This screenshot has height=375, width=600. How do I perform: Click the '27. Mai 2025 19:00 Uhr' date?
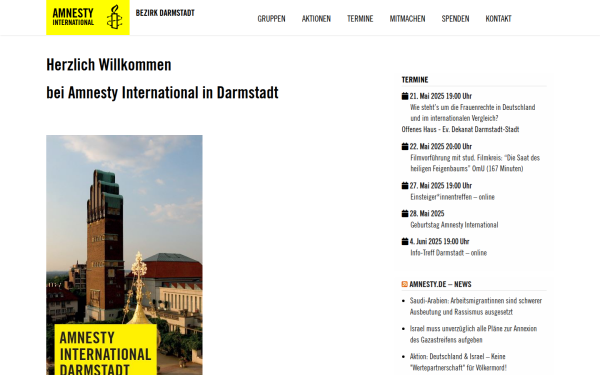pos(440,186)
